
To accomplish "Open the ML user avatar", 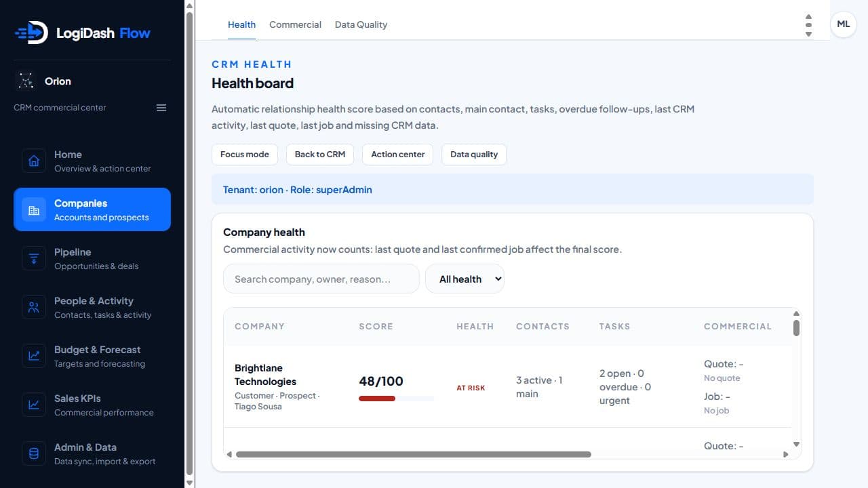I will coord(843,24).
